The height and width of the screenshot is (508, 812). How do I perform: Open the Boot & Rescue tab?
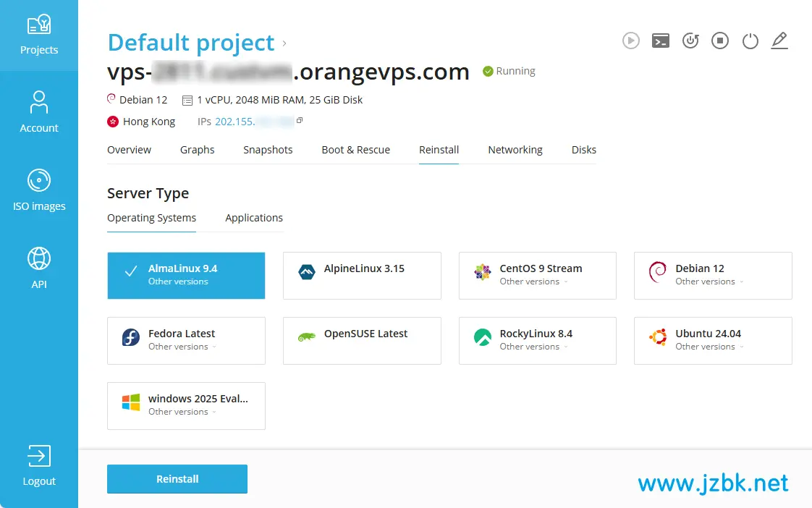(x=356, y=150)
